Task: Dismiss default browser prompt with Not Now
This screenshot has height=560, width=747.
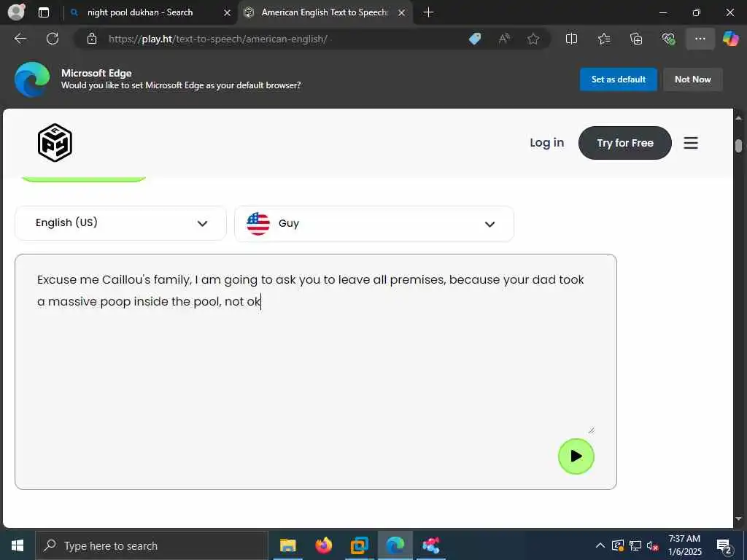Action: pos(693,79)
